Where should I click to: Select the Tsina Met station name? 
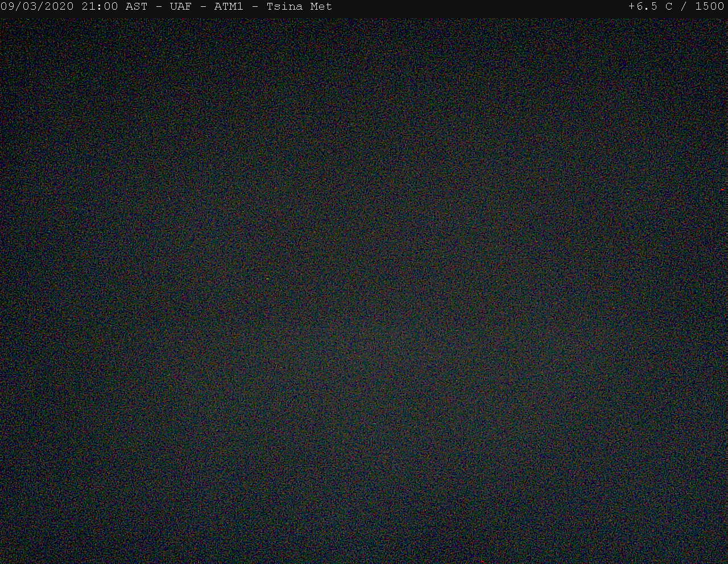click(299, 6)
